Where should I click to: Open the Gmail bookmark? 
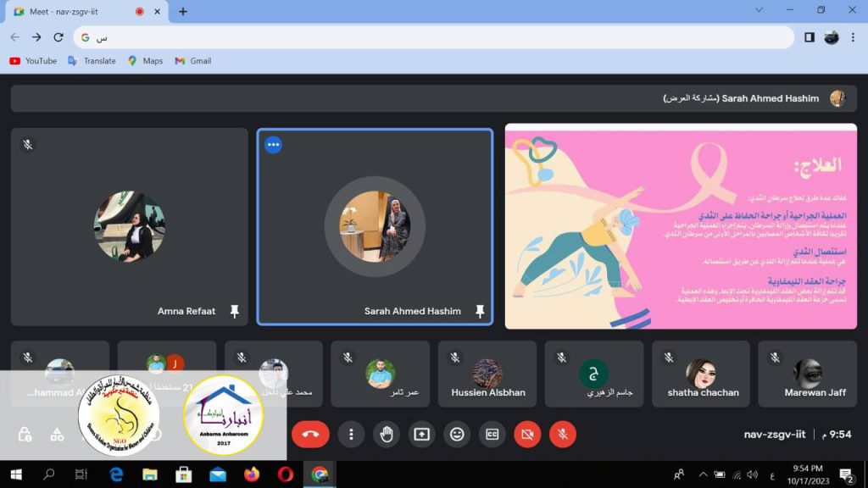click(192, 61)
